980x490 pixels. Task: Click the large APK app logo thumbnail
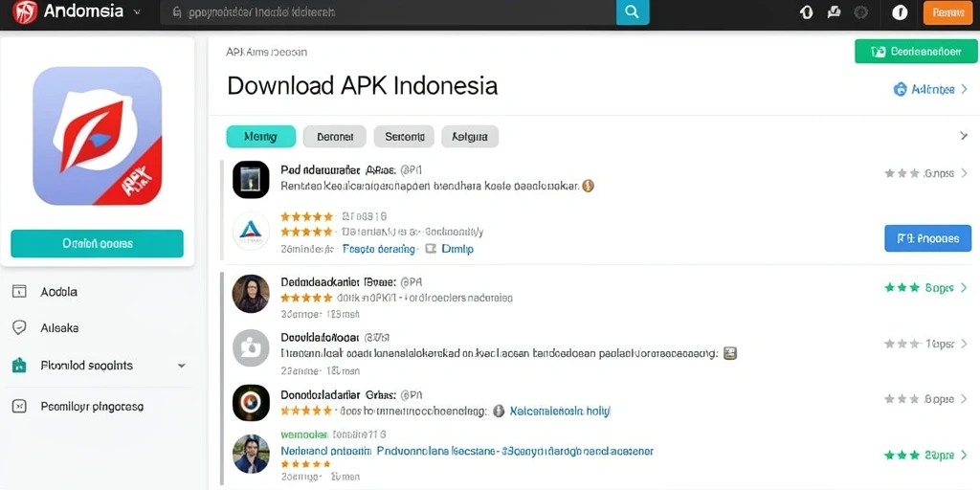[98, 136]
